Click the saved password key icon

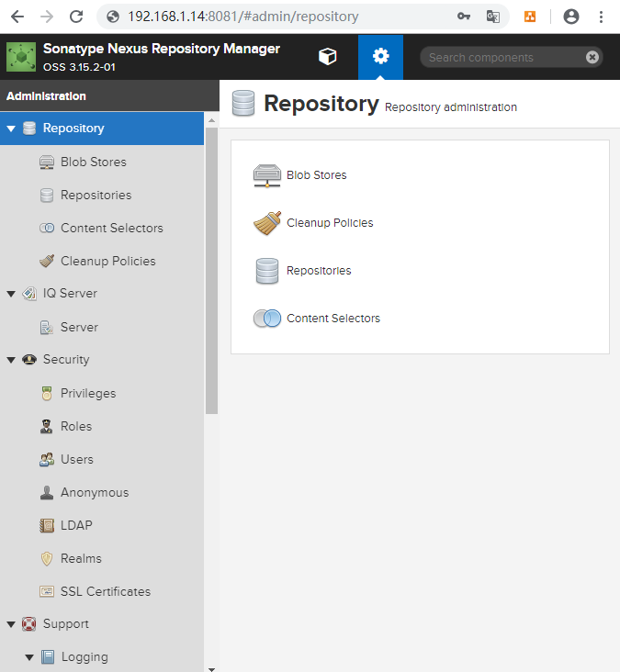(464, 17)
